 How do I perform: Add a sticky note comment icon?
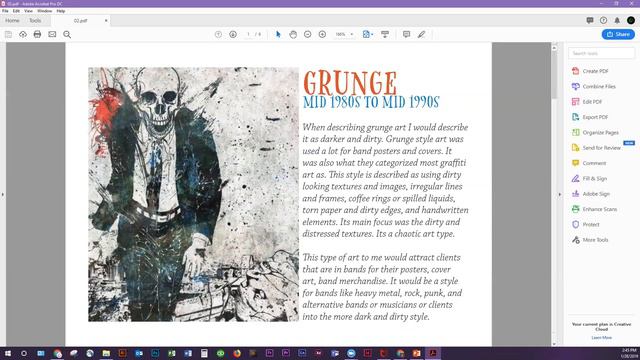pyautogui.click(x=407, y=34)
